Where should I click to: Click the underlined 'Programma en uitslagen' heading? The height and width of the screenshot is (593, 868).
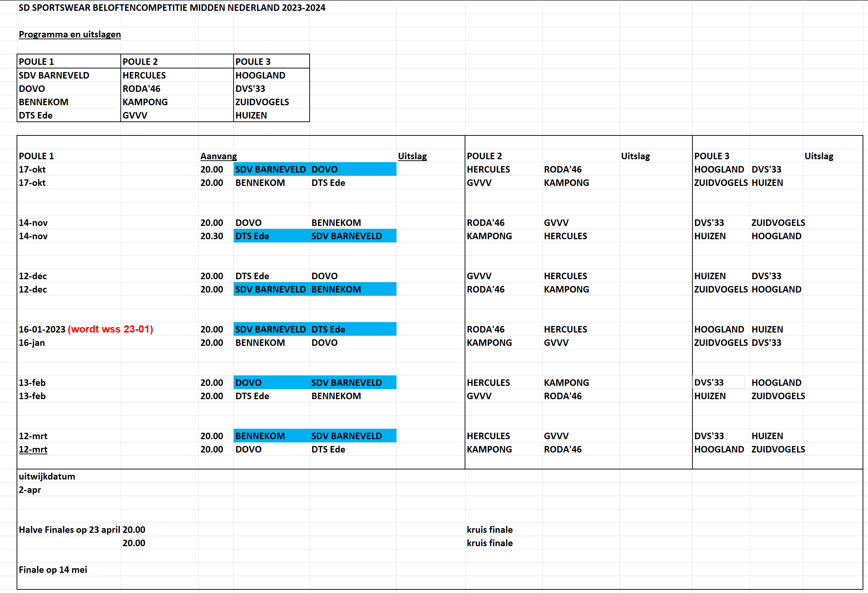coord(70,34)
